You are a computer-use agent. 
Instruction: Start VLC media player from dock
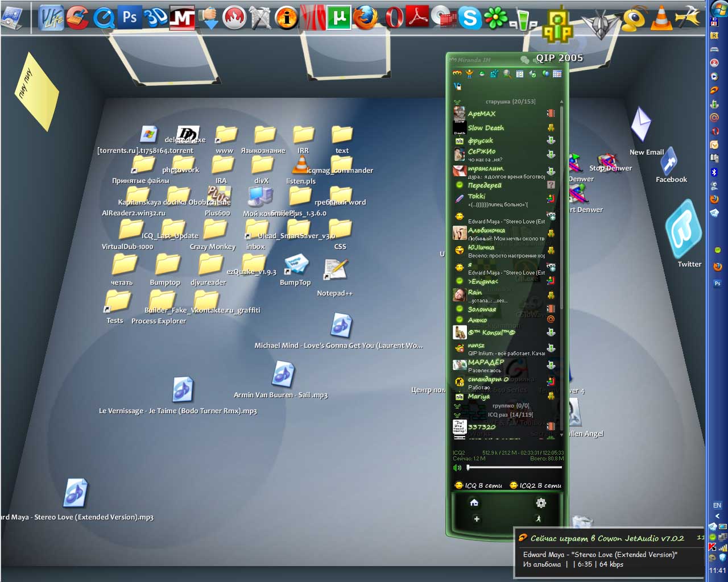click(661, 18)
